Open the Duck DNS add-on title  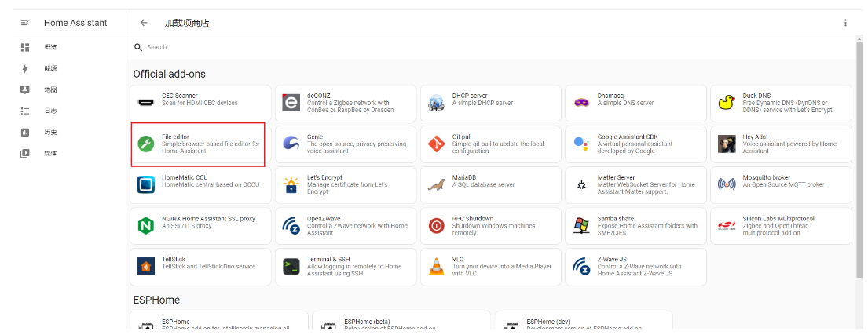tap(756, 96)
